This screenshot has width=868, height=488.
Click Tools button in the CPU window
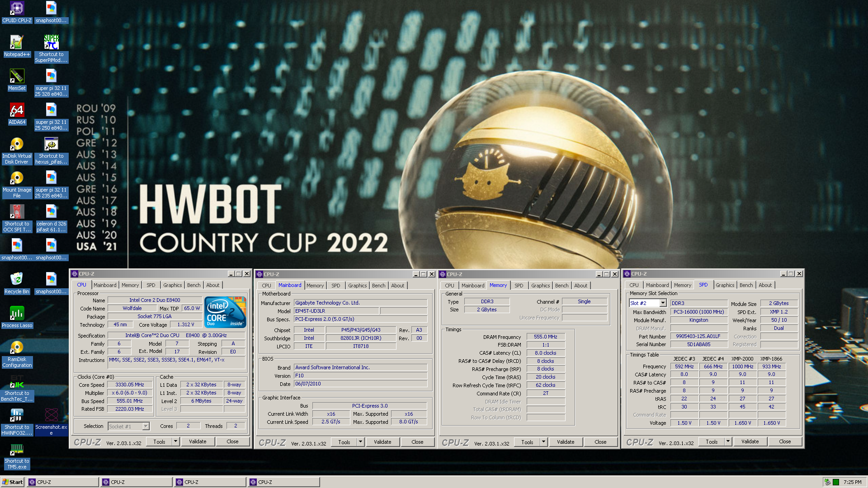tap(160, 441)
